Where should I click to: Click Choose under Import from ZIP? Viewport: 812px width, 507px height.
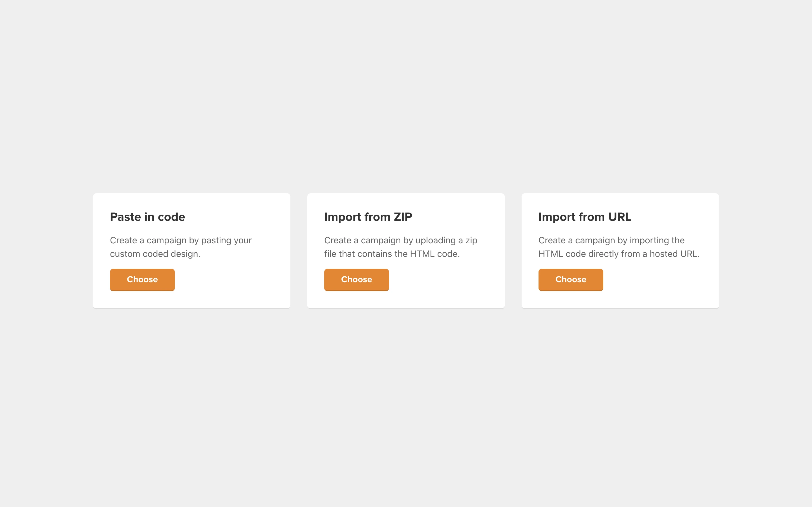[x=356, y=279]
